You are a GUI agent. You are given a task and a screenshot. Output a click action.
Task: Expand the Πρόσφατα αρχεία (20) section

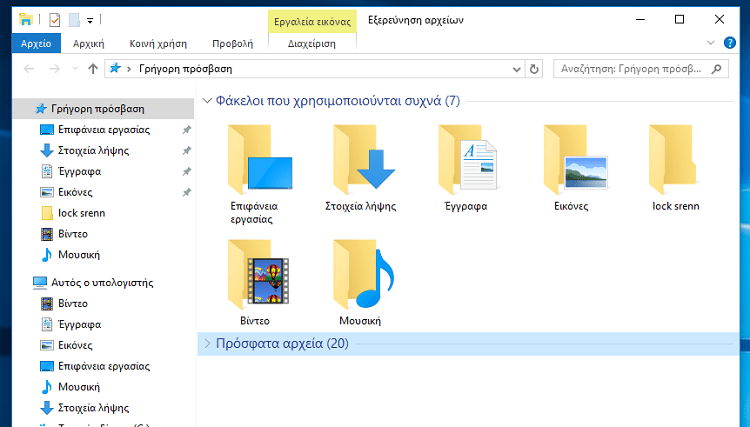[207, 343]
